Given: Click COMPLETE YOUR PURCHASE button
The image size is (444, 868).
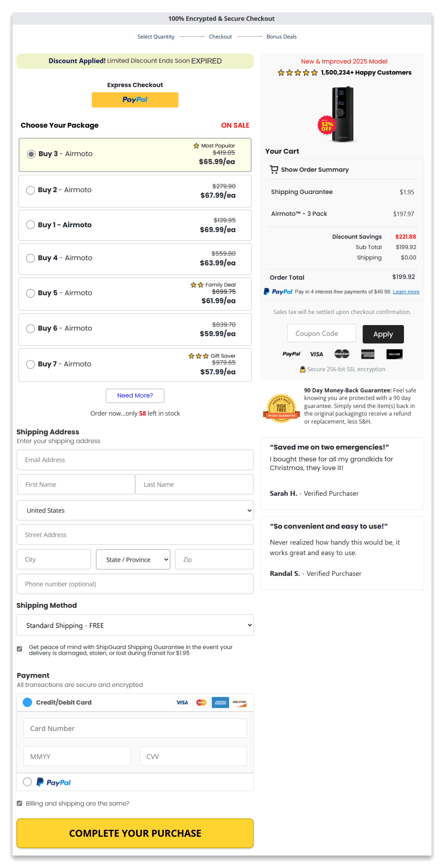Looking at the screenshot, I should [x=135, y=833].
